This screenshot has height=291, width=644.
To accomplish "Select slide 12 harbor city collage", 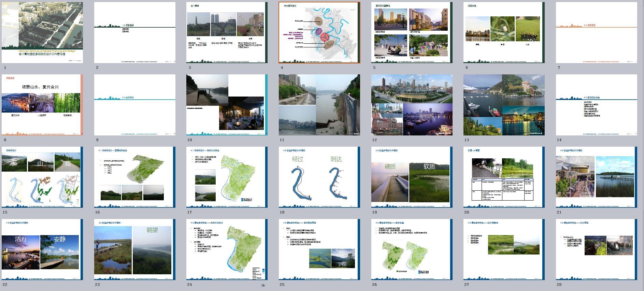I will pos(412,105).
